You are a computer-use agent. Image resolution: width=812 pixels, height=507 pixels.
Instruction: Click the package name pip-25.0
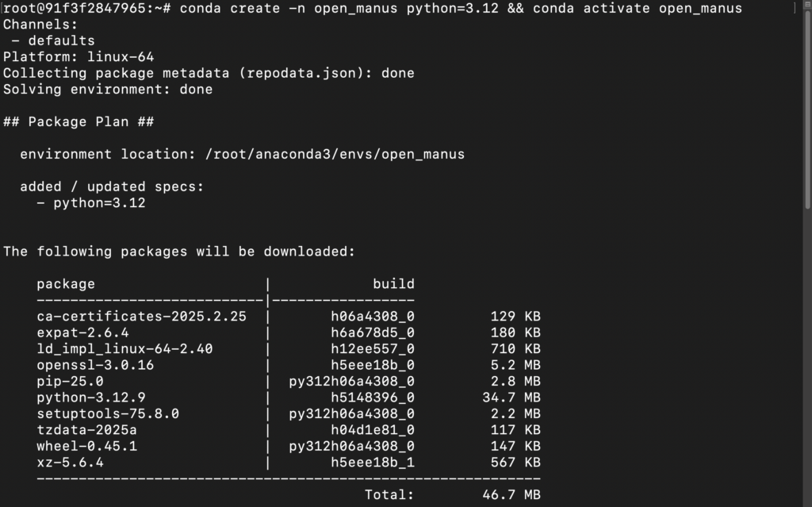[70, 381]
